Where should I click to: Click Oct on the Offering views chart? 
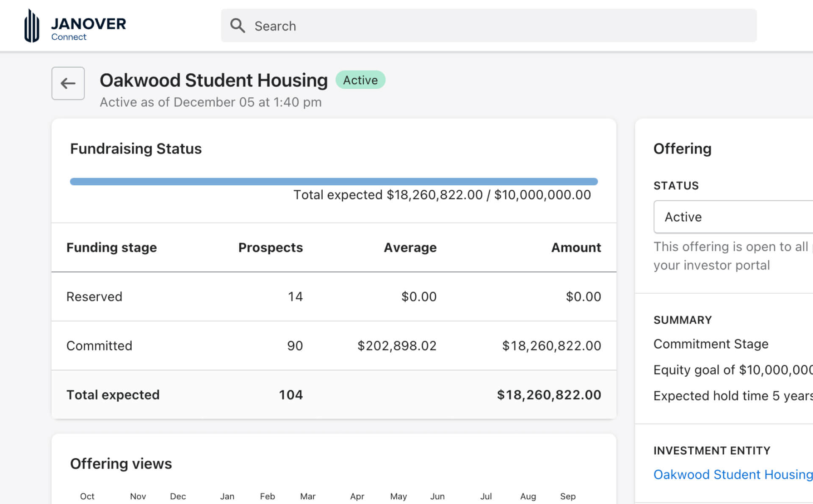tap(87, 496)
